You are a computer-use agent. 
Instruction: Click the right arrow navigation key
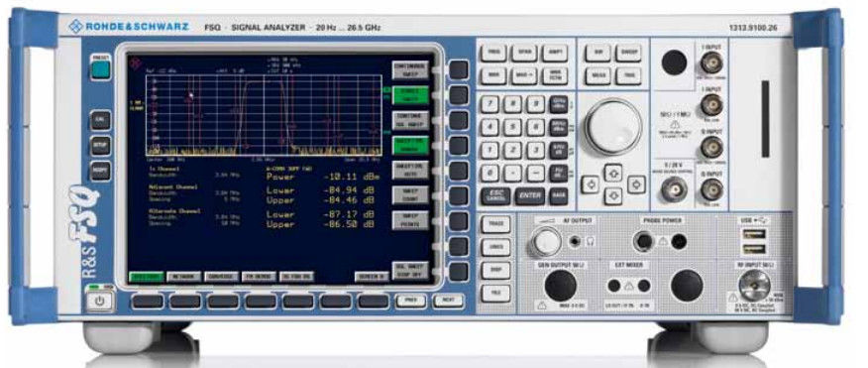(636, 184)
